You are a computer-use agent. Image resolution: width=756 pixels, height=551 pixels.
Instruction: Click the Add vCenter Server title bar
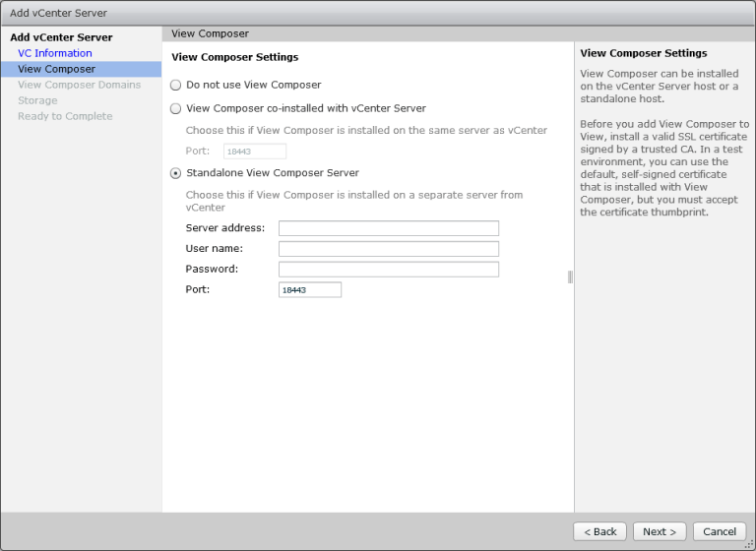[x=378, y=13]
